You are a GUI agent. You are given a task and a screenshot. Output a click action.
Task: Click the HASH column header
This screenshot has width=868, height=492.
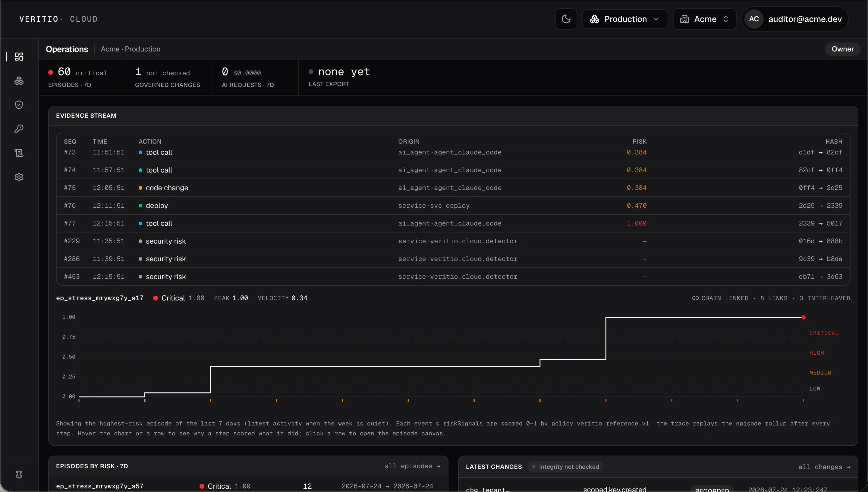tap(834, 142)
